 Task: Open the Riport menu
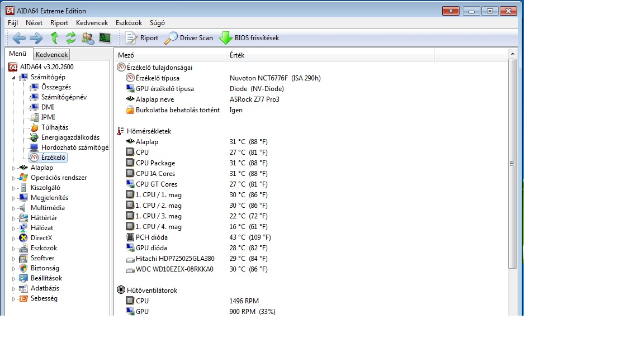[x=59, y=23]
